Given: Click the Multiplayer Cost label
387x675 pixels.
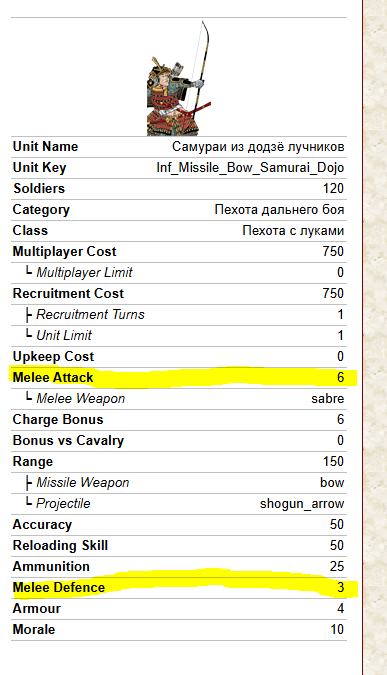Looking at the screenshot, I should [x=65, y=251].
